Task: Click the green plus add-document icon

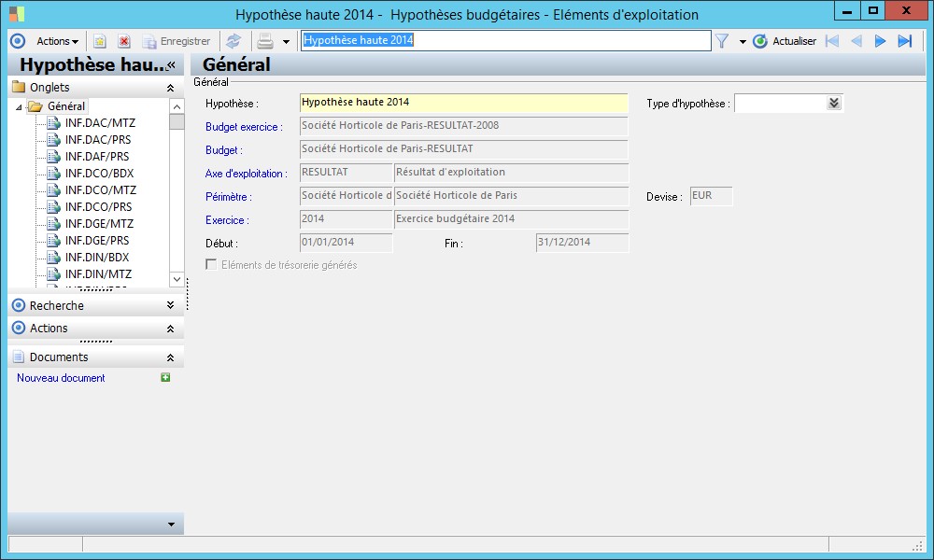Action: 165,377
